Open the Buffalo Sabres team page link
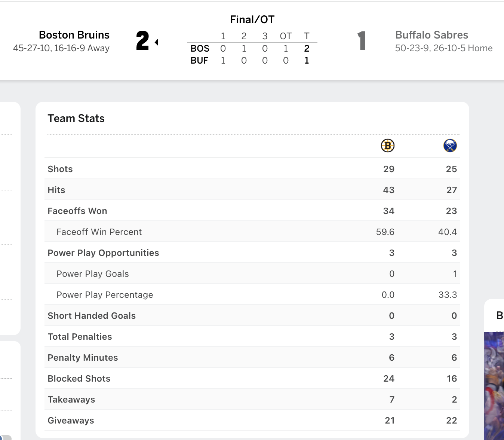Image resolution: width=504 pixels, height=440 pixels. tap(431, 35)
